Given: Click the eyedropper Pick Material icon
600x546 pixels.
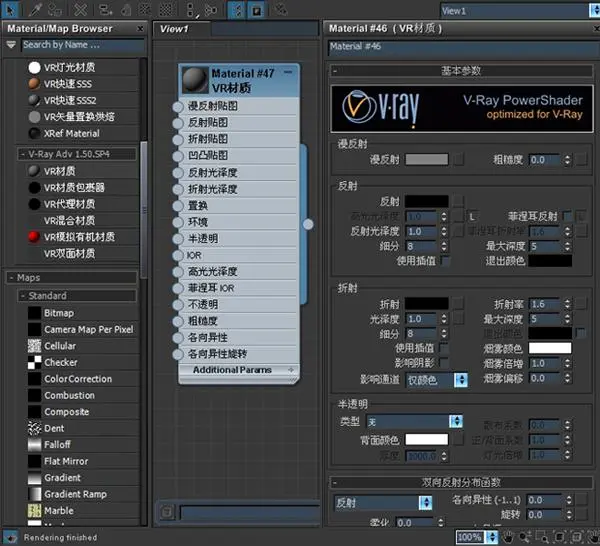Looking at the screenshot, I should point(35,10).
